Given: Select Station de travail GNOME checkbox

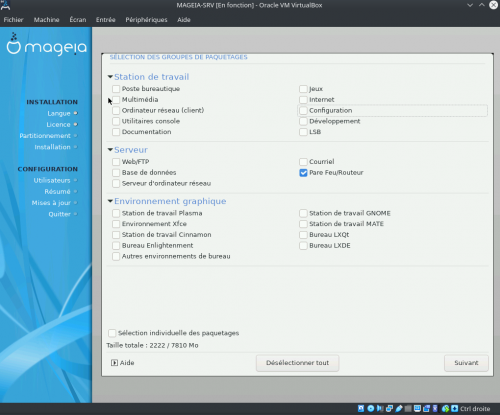Looking at the screenshot, I should point(303,213).
